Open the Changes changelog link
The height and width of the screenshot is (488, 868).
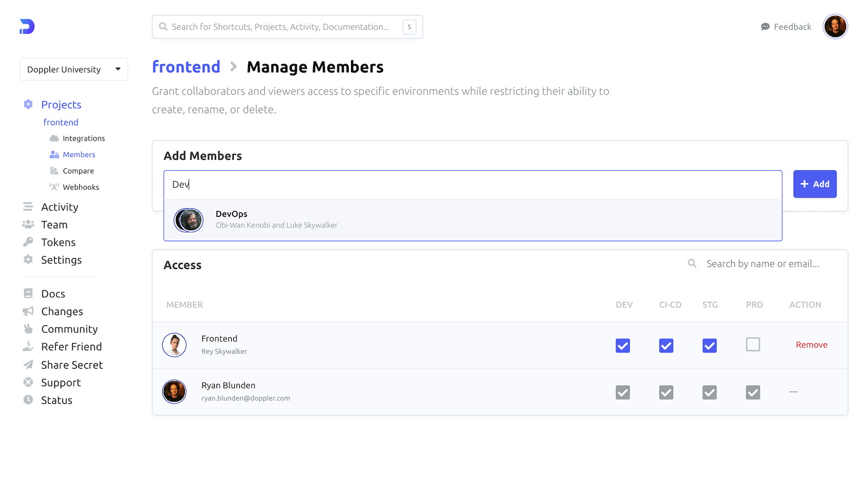[x=62, y=311]
